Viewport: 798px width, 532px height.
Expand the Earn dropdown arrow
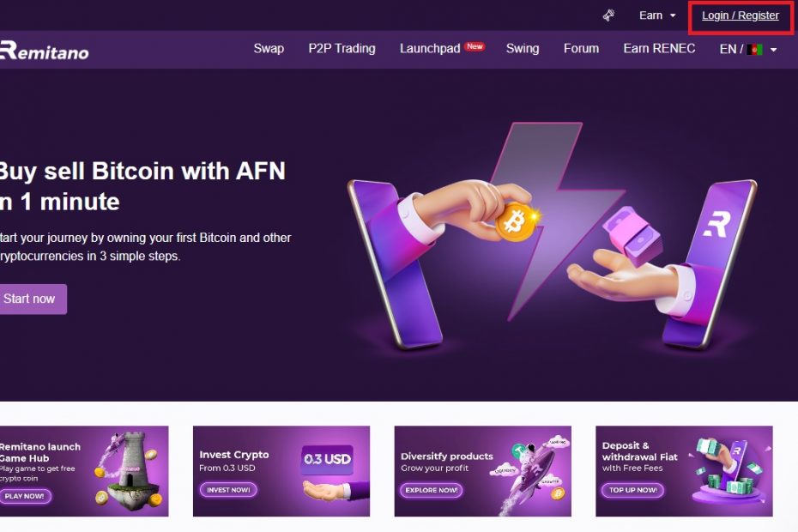pos(673,15)
